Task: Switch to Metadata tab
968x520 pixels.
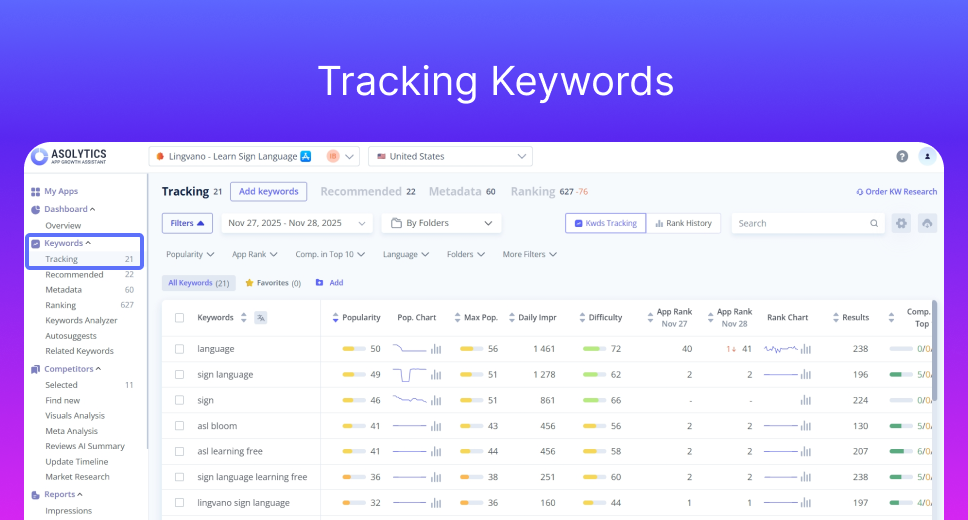Action: click(x=462, y=191)
